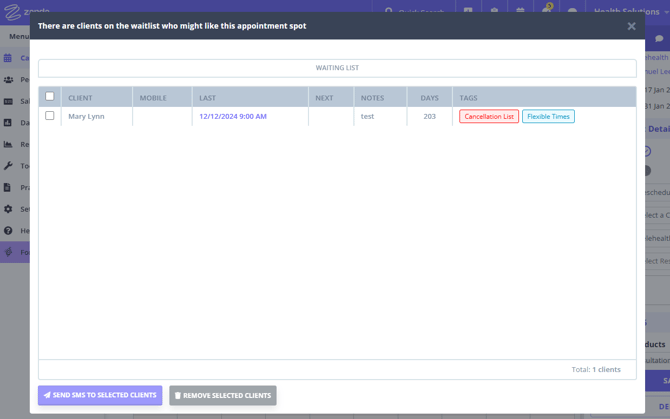Open the chart reports icon in sidebar
The height and width of the screenshot is (419, 670).
(x=8, y=144)
